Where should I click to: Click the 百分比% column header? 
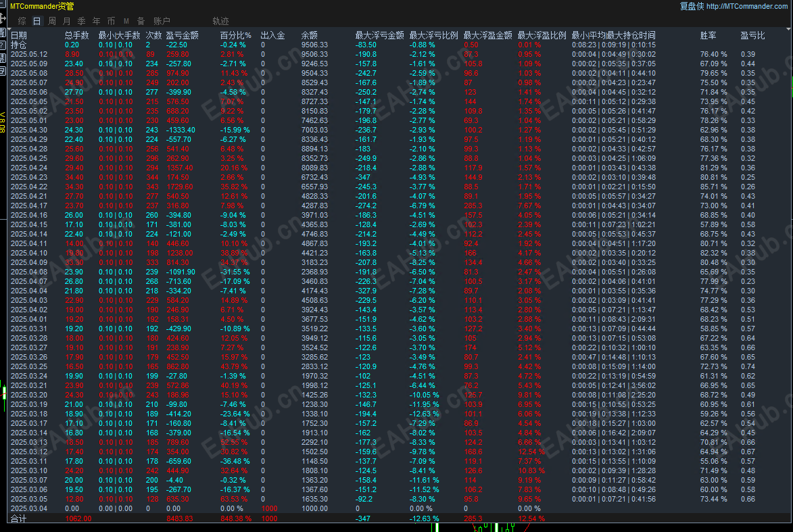(236, 35)
